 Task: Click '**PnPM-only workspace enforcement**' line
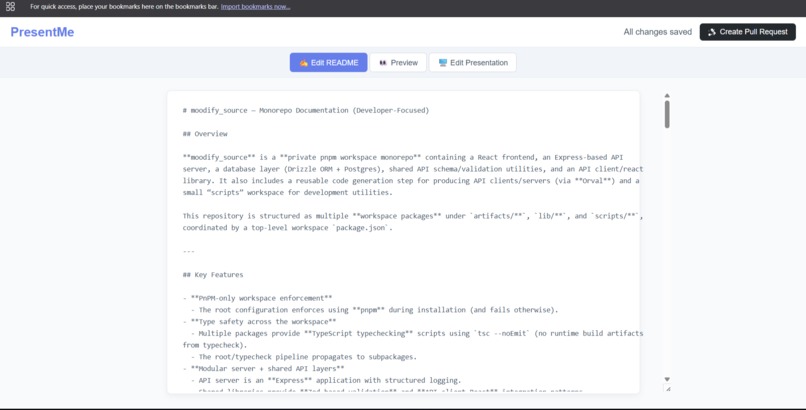(x=258, y=298)
